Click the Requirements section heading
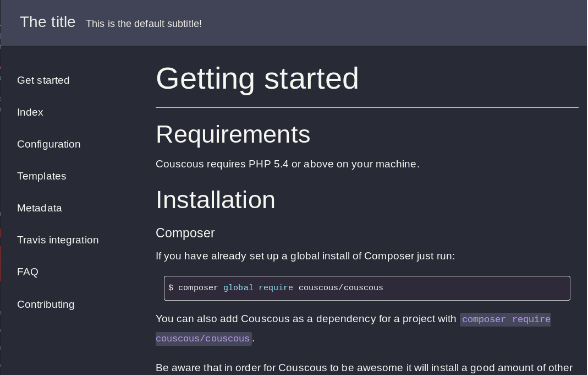588x375 pixels. coord(233,134)
